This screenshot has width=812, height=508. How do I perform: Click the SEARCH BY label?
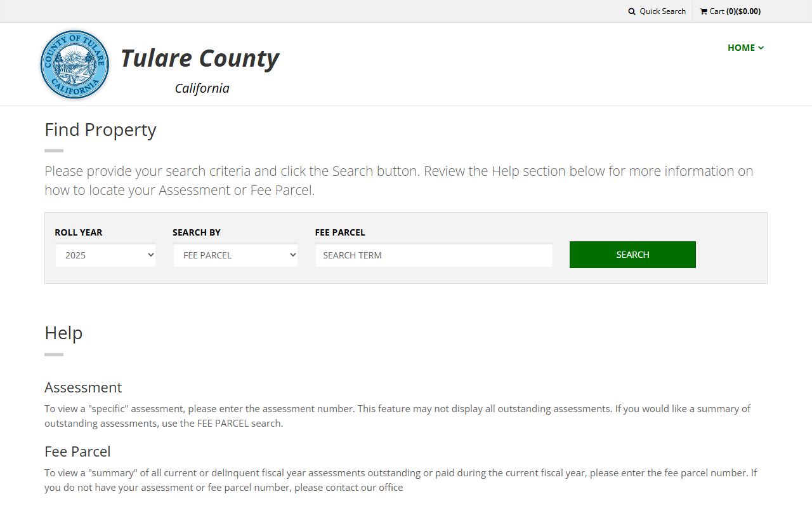[197, 232]
